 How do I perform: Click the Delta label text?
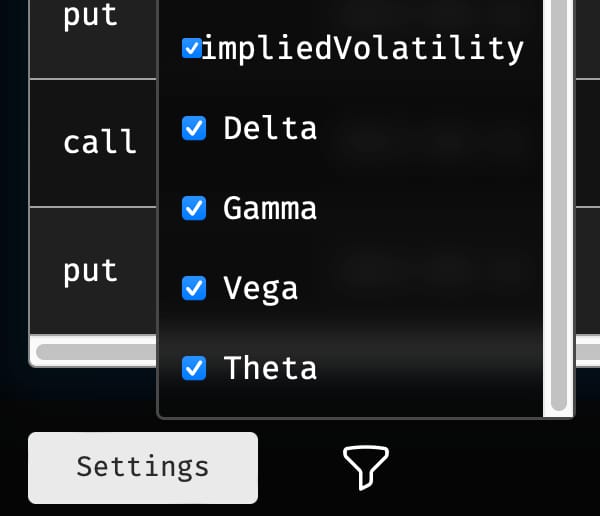point(270,128)
